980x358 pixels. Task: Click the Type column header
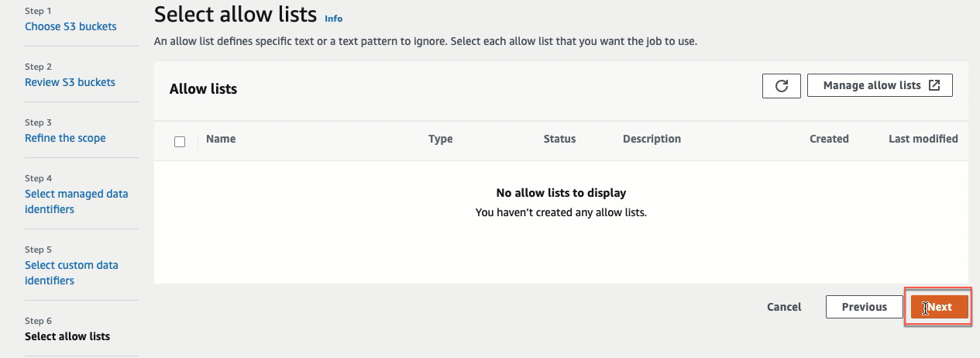[x=441, y=139]
